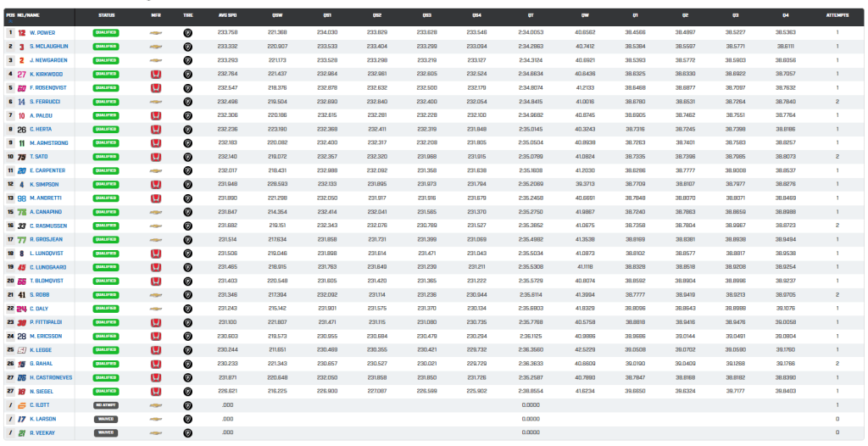Screen dimensions: 868x446
Task: Click the Firestone tire icon in S. McLaughlin's row
Action: 187,47
